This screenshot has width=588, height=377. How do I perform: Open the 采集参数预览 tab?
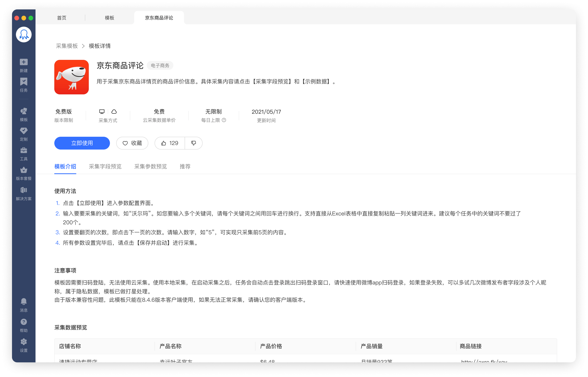click(151, 166)
